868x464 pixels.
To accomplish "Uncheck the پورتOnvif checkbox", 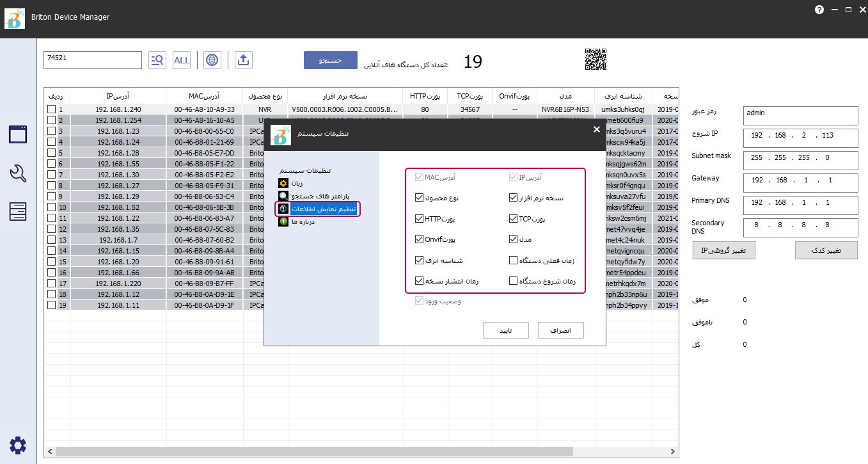I will pos(419,240).
